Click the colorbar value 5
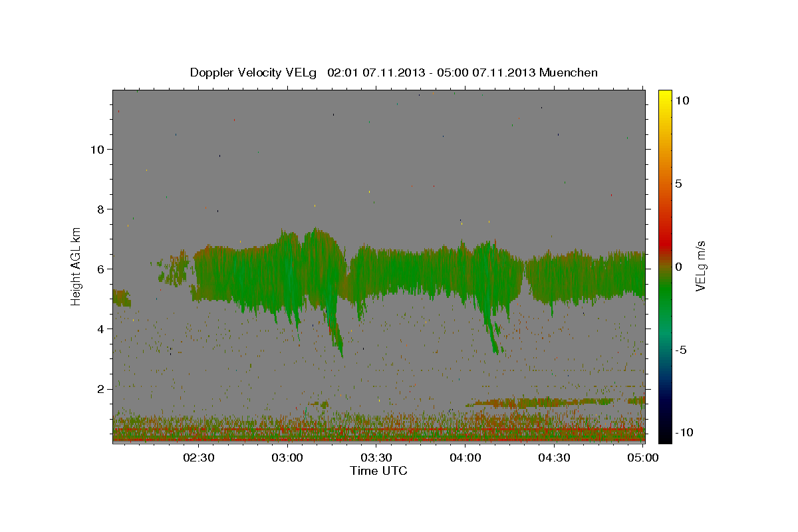This screenshot has width=798, height=532. point(678,184)
